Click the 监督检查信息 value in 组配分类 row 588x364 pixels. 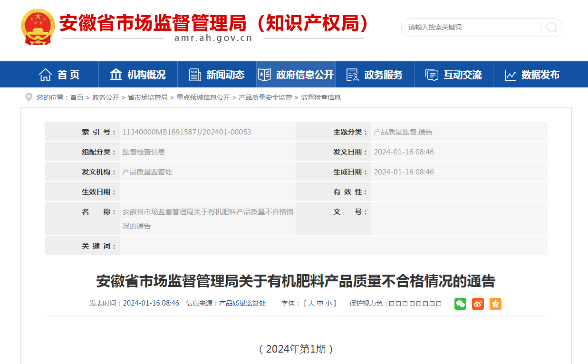pos(144,152)
